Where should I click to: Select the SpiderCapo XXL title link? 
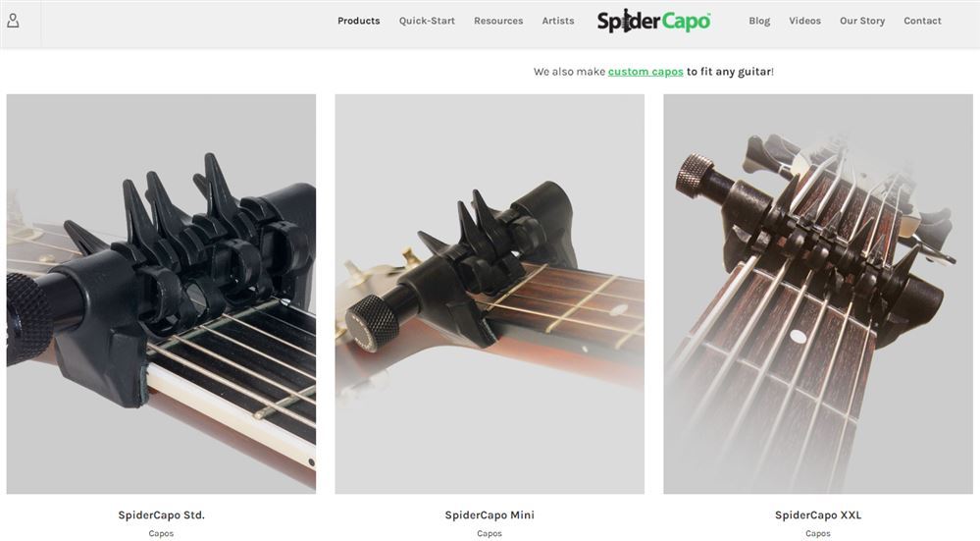click(818, 514)
